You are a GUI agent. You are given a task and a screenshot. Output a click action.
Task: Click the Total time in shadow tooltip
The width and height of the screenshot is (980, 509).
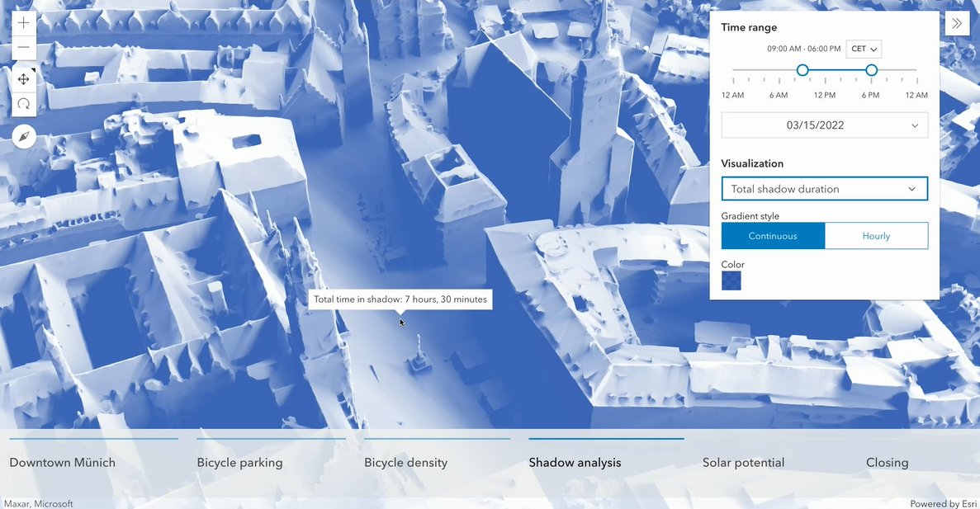click(x=400, y=299)
